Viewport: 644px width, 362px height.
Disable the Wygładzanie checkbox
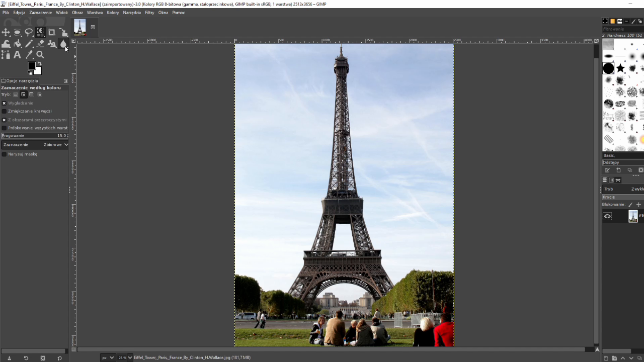click(4, 103)
